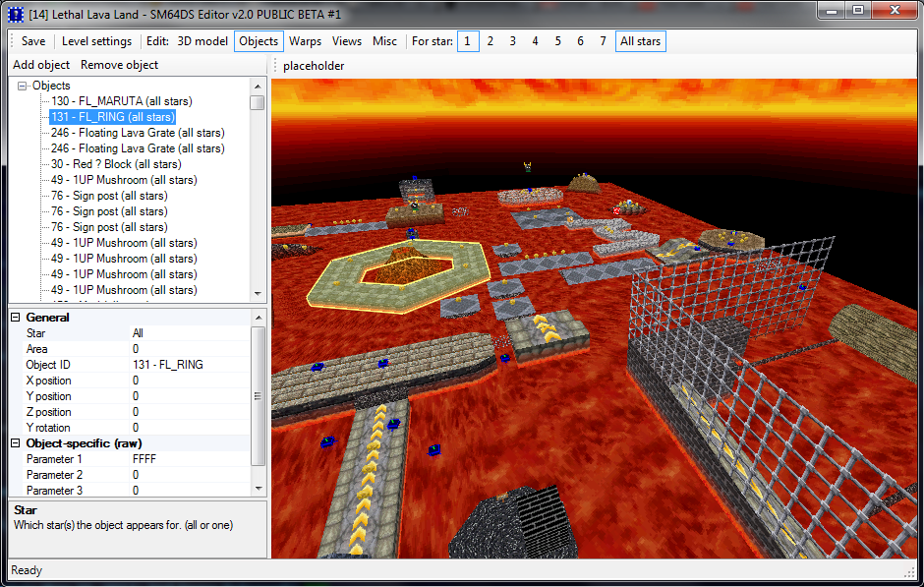The height and width of the screenshot is (587, 924).
Task: Select 30 - Red ? Block entry
Action: [116, 164]
